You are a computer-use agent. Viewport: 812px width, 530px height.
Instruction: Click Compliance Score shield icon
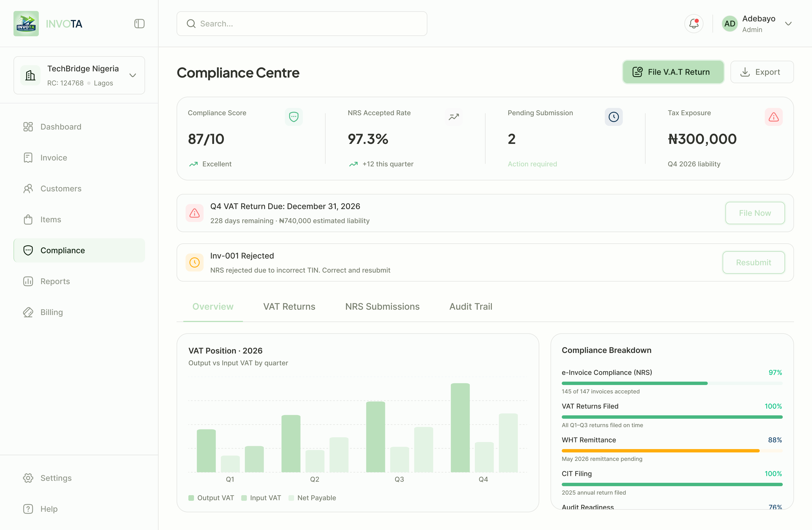[294, 117]
